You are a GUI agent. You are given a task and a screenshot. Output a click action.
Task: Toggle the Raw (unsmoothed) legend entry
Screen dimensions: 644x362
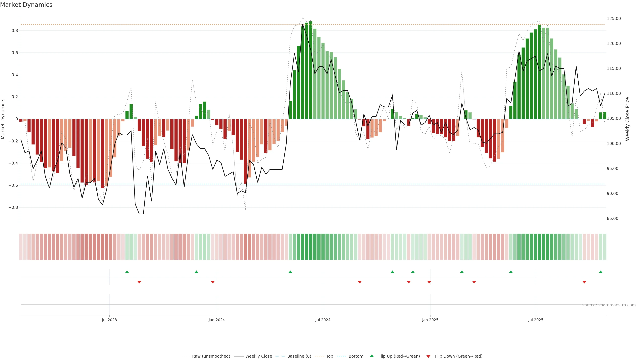click(x=211, y=356)
